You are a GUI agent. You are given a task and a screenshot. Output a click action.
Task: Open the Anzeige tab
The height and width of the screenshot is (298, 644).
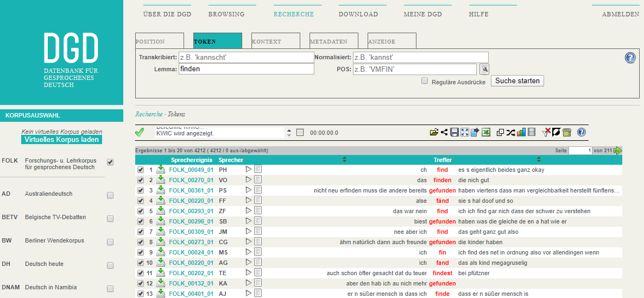(392, 41)
